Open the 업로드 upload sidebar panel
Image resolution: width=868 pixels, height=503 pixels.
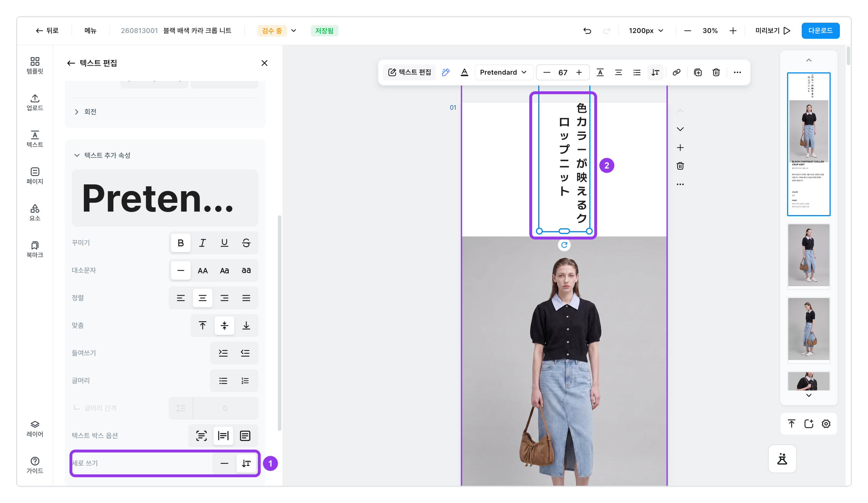tap(35, 102)
